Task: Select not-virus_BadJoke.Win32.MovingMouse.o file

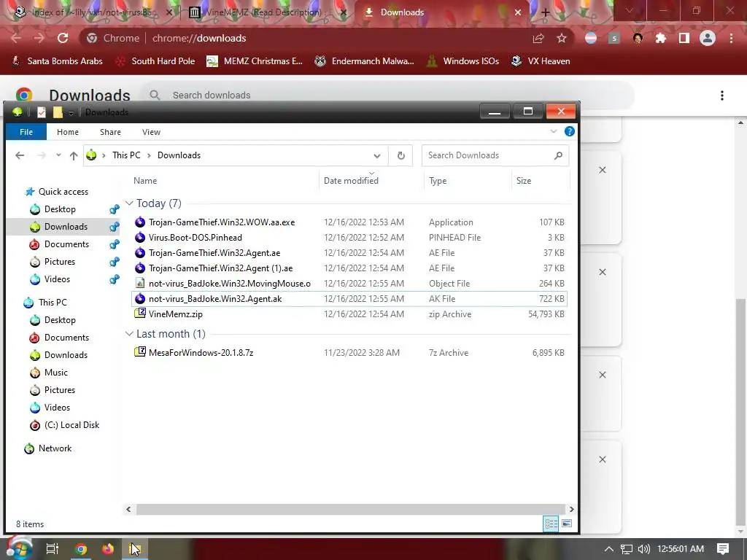Action: (349, 284)
